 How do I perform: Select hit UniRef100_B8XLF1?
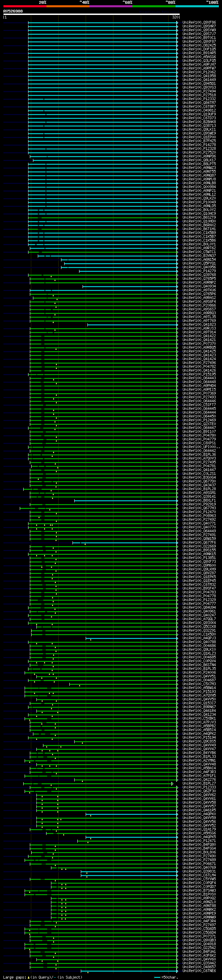[199, 500]
